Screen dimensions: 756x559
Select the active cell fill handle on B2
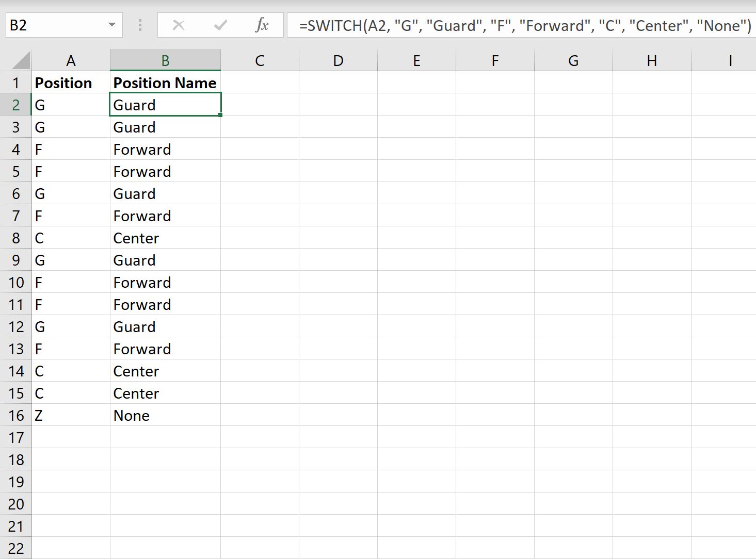(x=221, y=116)
